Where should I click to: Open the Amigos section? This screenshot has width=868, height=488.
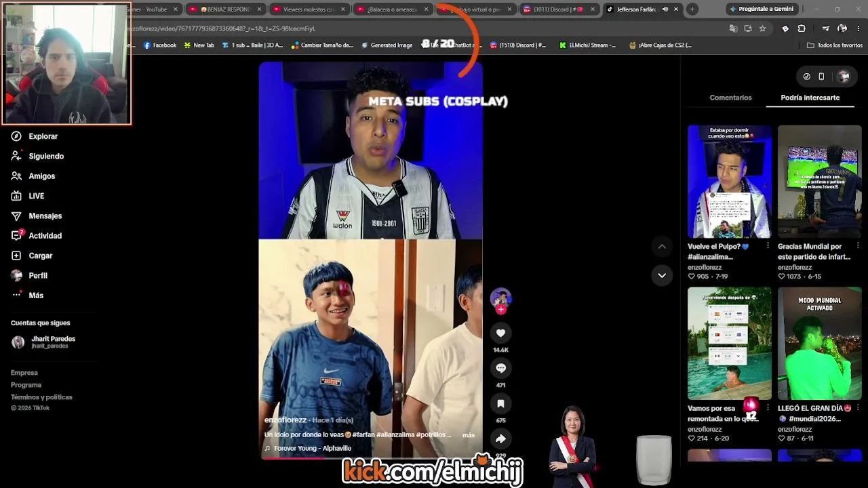[33, 176]
